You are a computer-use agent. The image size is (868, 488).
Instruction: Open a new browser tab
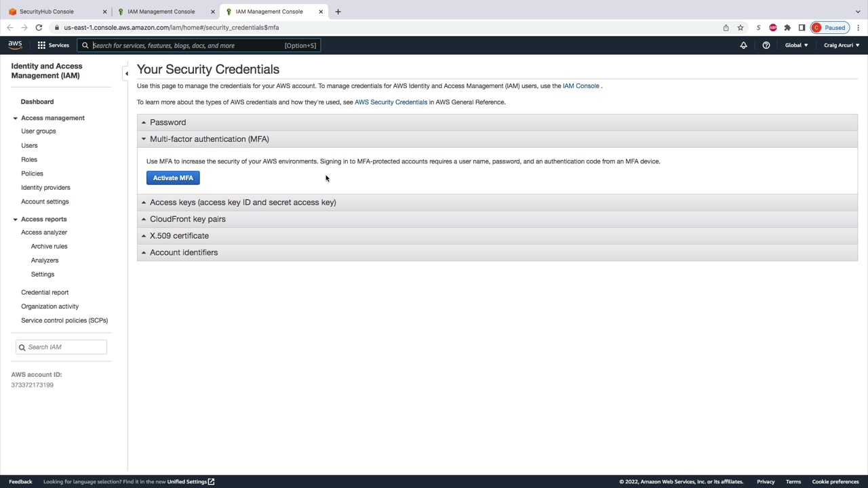pos(338,12)
